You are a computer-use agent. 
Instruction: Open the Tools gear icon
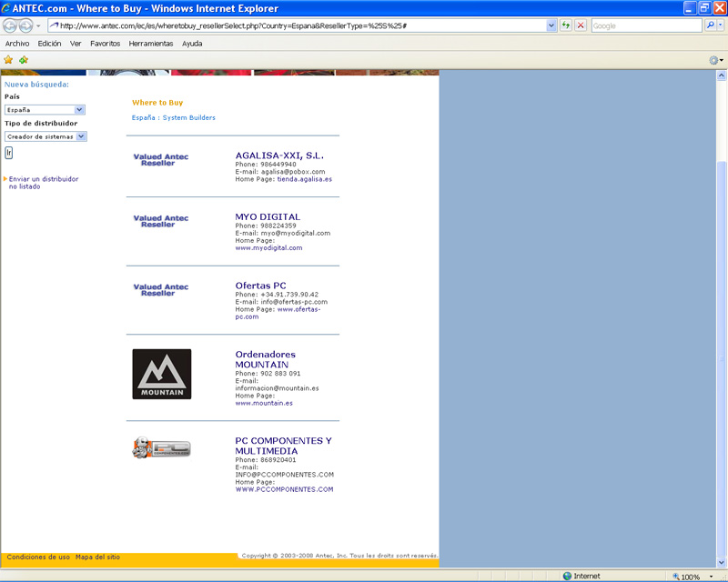click(x=715, y=60)
